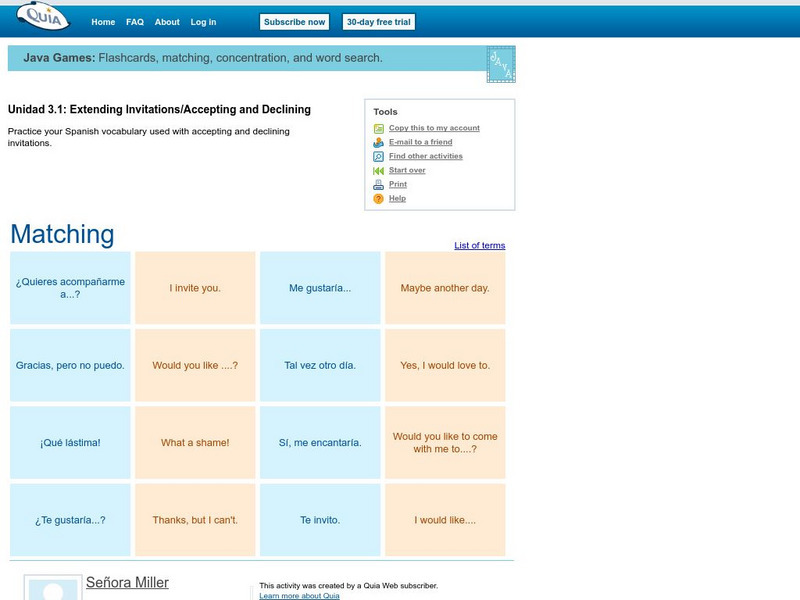
Task: Click the Copy this to my account icon
Action: tap(378, 128)
